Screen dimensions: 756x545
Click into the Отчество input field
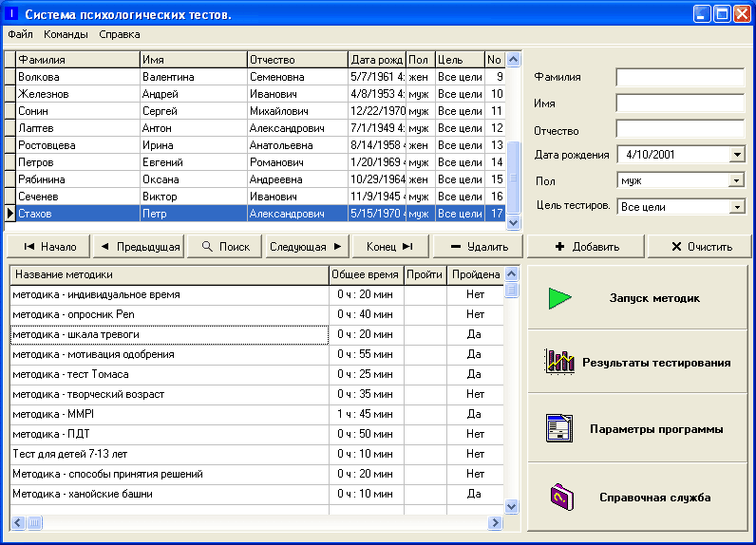tap(680, 129)
